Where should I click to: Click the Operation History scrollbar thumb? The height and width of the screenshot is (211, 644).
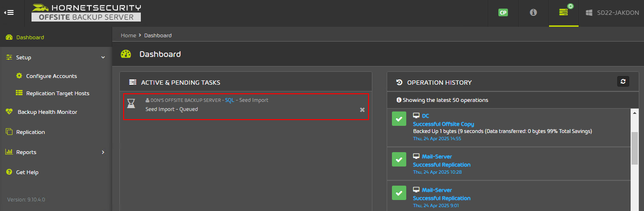tap(634, 148)
